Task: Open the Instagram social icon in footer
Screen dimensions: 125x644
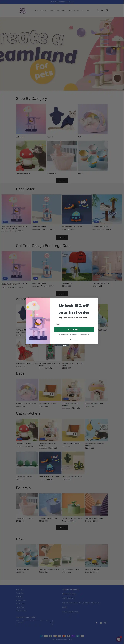Action: click(x=105, y=623)
